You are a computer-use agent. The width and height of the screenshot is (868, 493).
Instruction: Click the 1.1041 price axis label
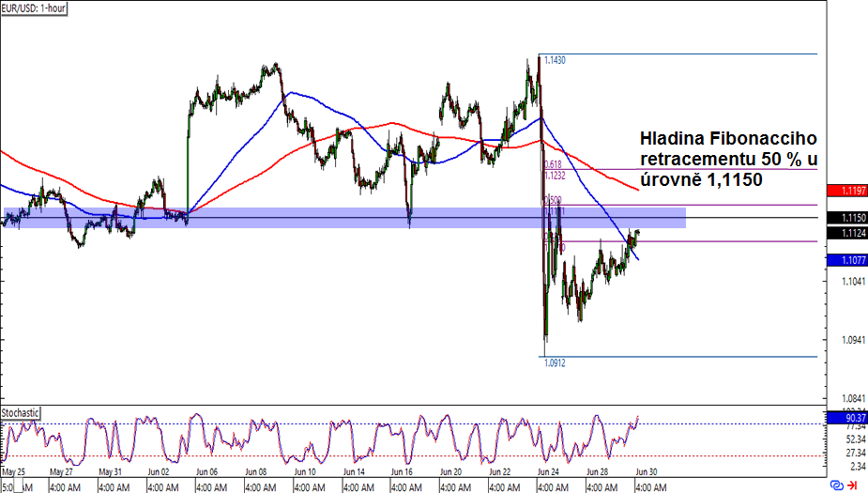[x=853, y=282]
